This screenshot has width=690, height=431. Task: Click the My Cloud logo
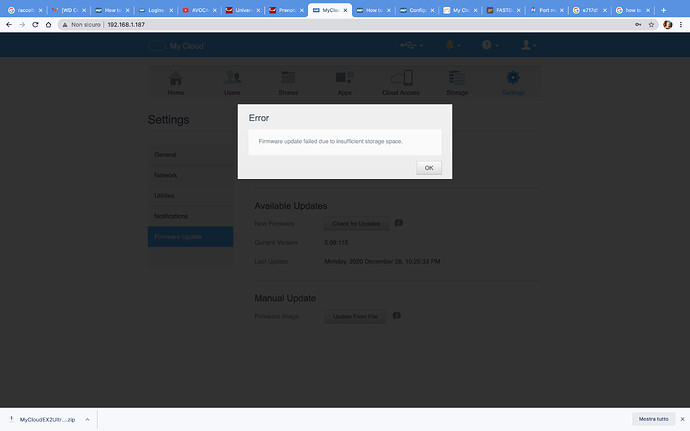176,45
